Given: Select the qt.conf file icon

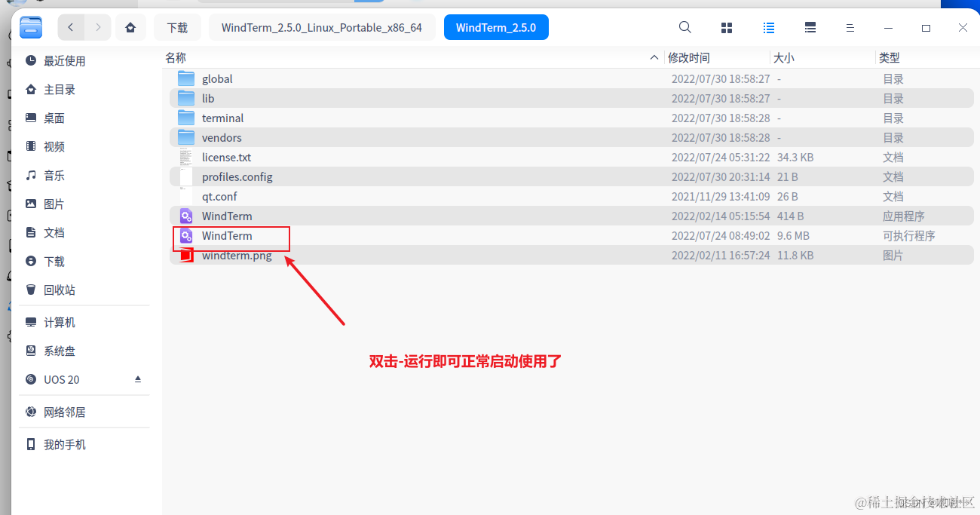Looking at the screenshot, I should point(186,196).
